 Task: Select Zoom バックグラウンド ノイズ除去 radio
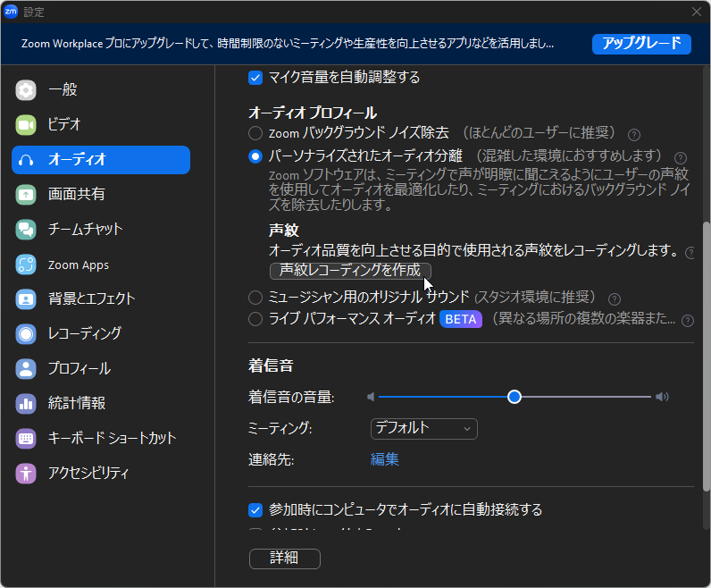(x=255, y=133)
